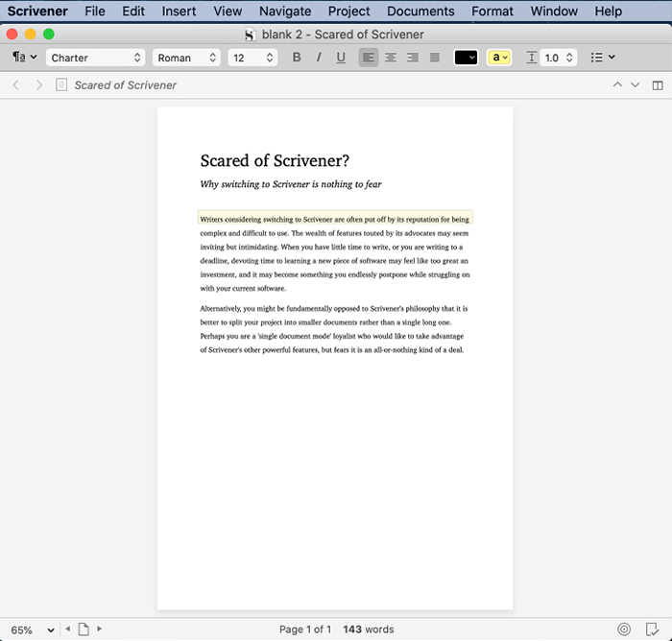The image size is (672, 641).
Task: Go to the previous page in footer
Action: [x=68, y=629]
